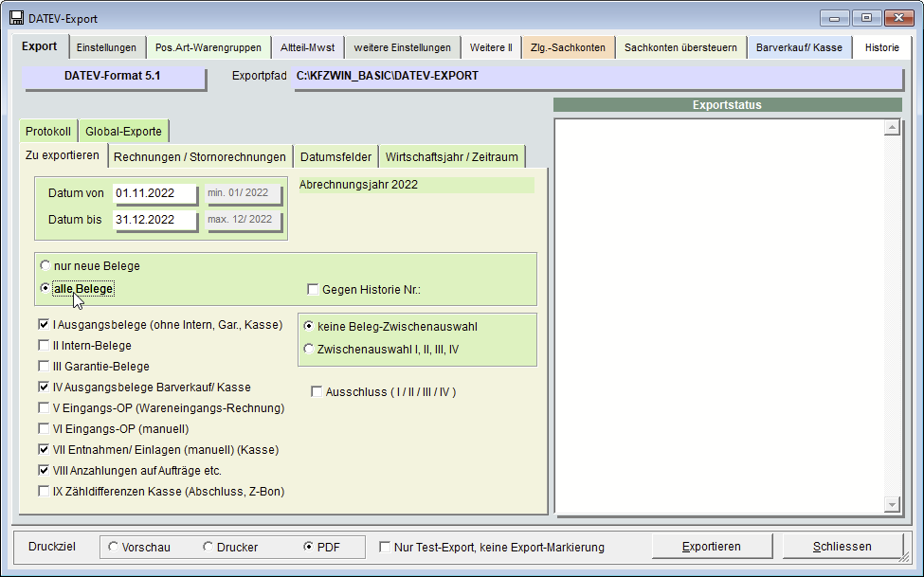The width and height of the screenshot is (924, 577).
Task: Click the Datum von field
Action: tap(154, 193)
